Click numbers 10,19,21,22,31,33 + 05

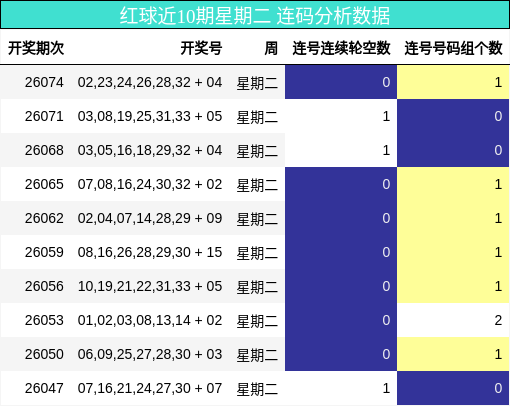tap(150, 286)
